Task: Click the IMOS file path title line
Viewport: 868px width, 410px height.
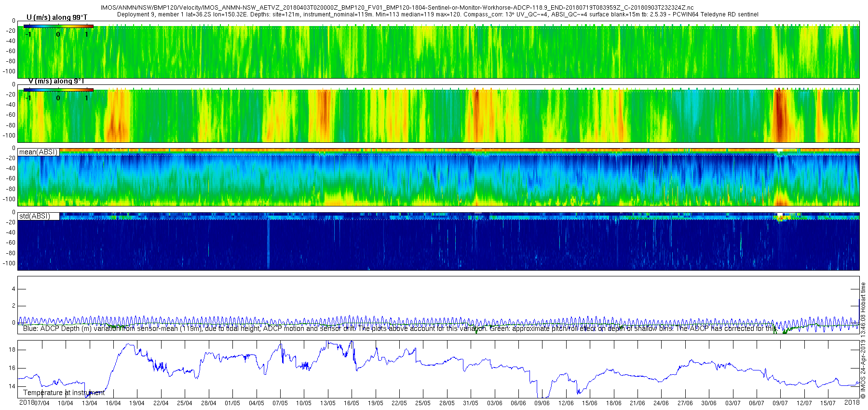Action: point(397,8)
